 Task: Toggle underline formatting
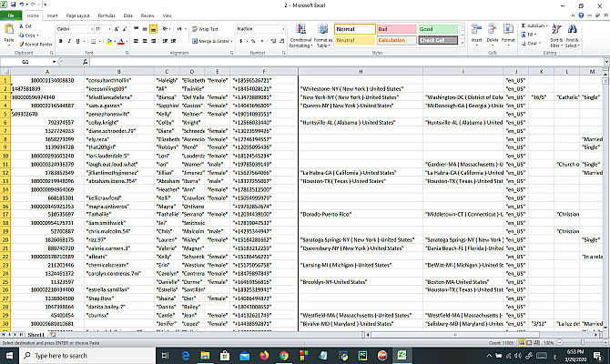pyautogui.click(x=77, y=41)
